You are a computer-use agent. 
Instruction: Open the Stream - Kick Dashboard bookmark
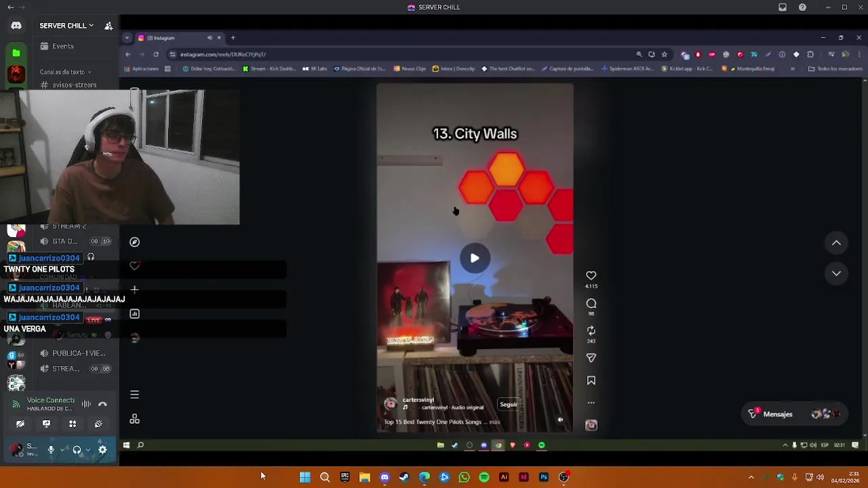(x=269, y=68)
